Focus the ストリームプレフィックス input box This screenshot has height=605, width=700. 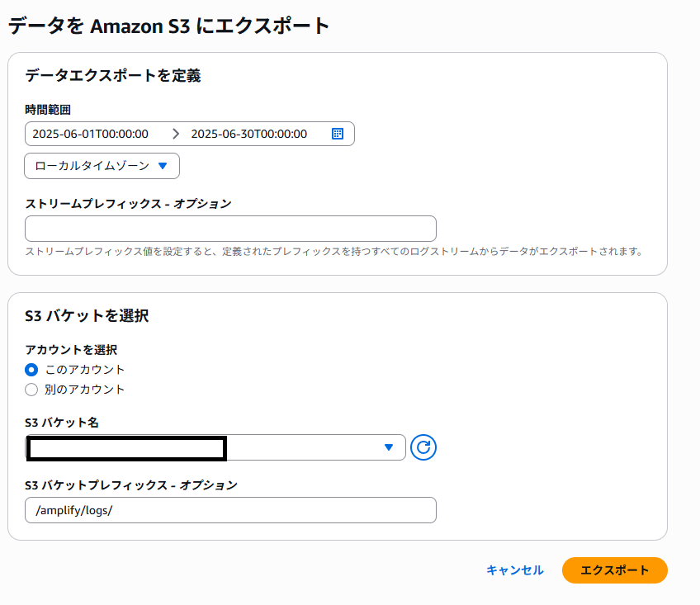click(x=230, y=229)
